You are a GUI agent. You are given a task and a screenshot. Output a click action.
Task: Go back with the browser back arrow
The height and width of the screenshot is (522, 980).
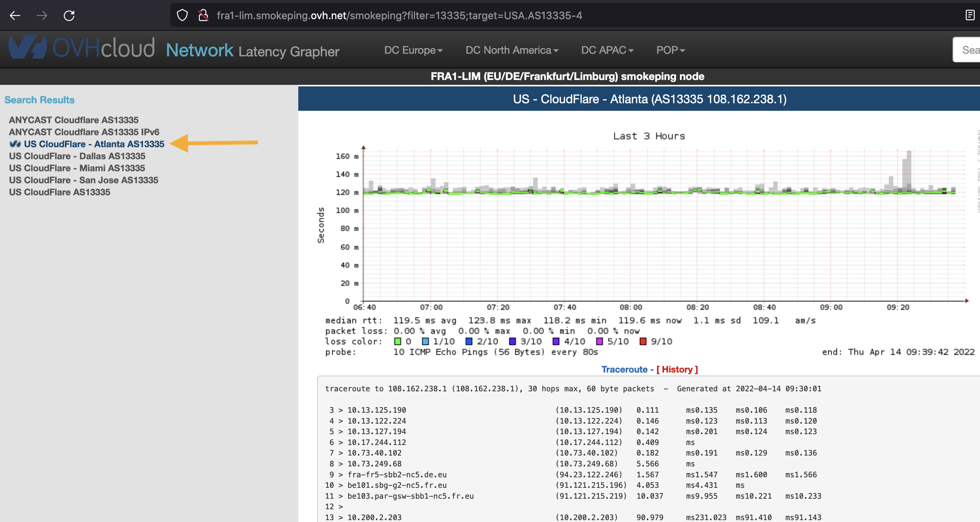(x=15, y=16)
